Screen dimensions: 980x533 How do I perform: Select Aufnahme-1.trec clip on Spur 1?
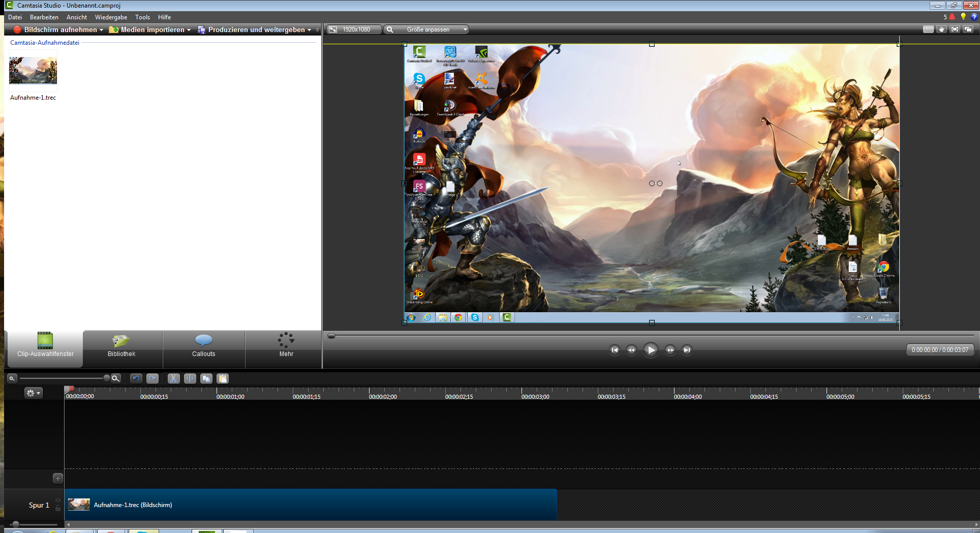(311, 505)
